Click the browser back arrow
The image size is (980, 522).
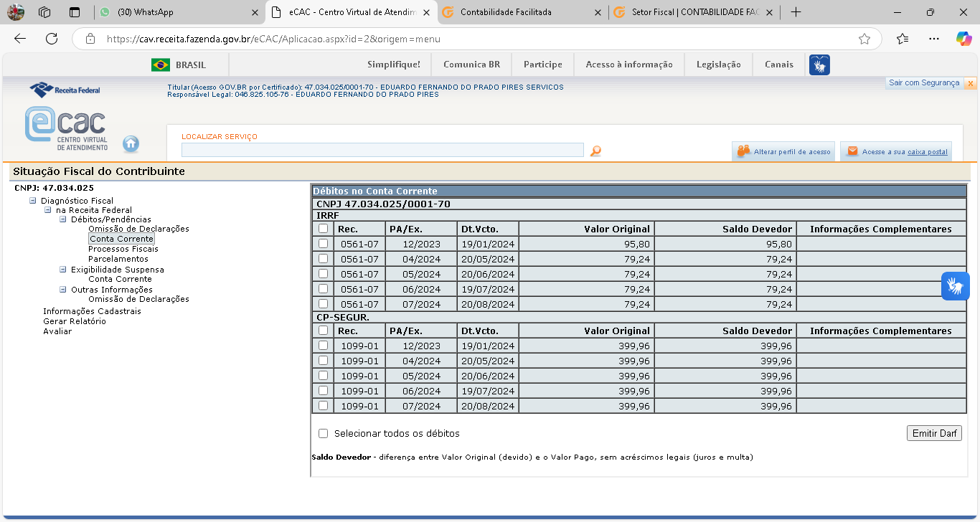20,39
